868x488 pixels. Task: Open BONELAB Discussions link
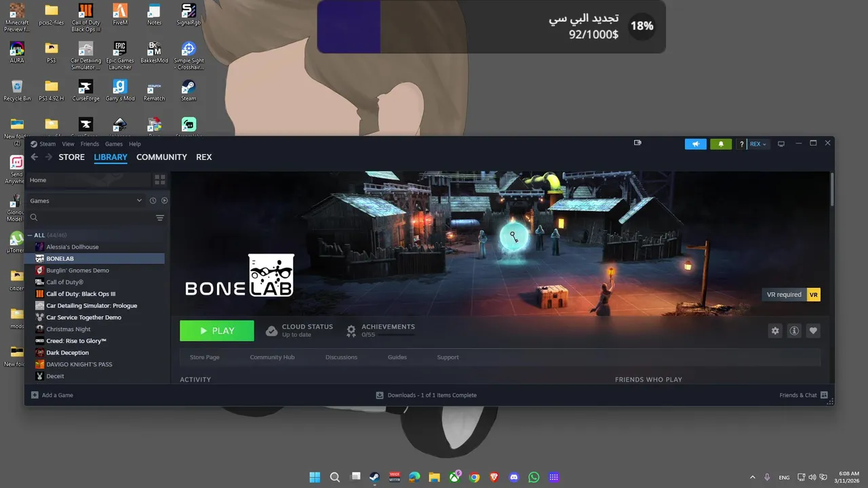[x=341, y=357]
